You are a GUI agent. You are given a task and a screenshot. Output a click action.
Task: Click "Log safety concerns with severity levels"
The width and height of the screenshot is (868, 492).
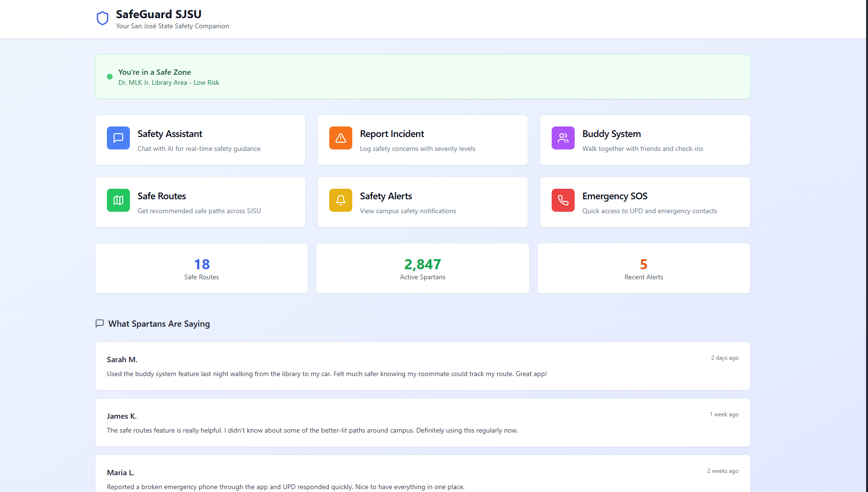pos(417,149)
